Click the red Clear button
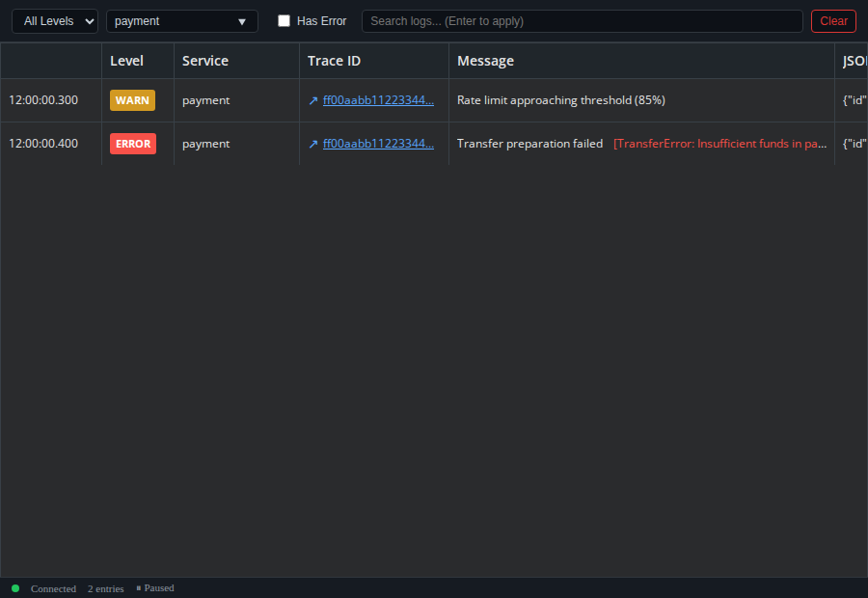The image size is (868, 598). tap(833, 21)
